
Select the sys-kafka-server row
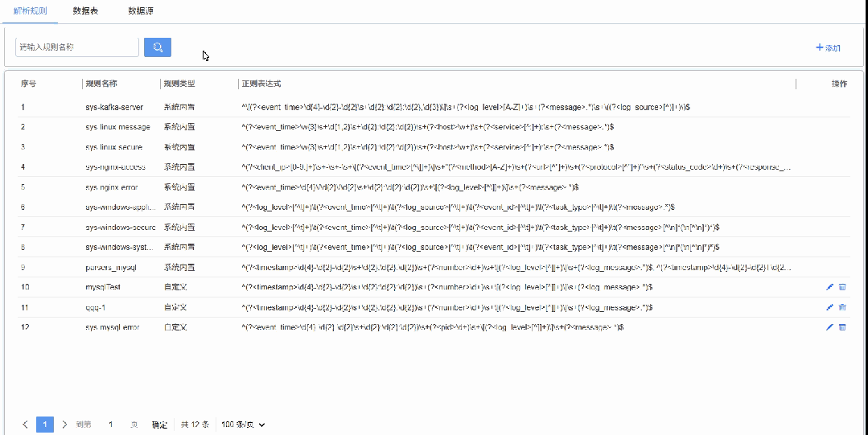113,107
